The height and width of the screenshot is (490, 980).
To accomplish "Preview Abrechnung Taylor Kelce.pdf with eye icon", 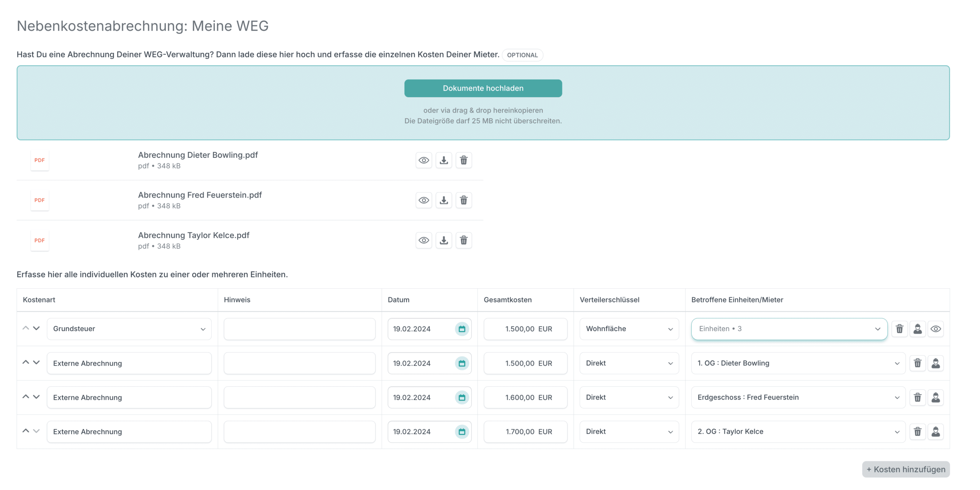I will [424, 240].
